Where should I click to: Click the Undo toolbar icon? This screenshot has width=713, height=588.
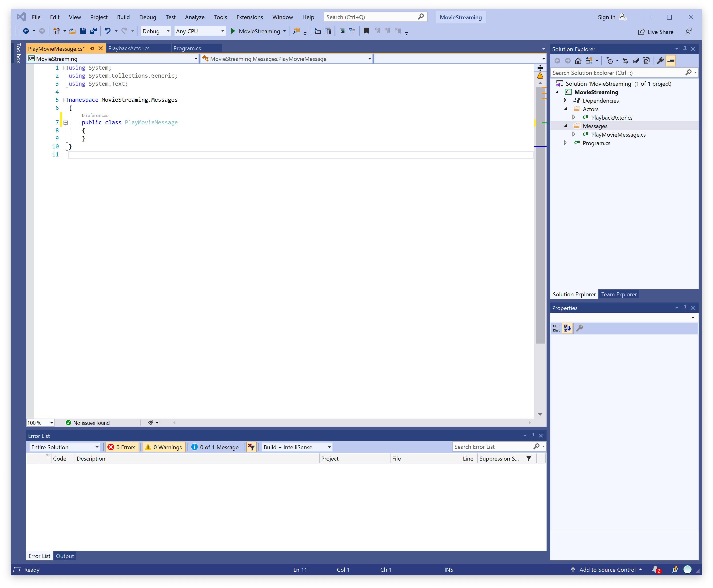[x=107, y=31]
